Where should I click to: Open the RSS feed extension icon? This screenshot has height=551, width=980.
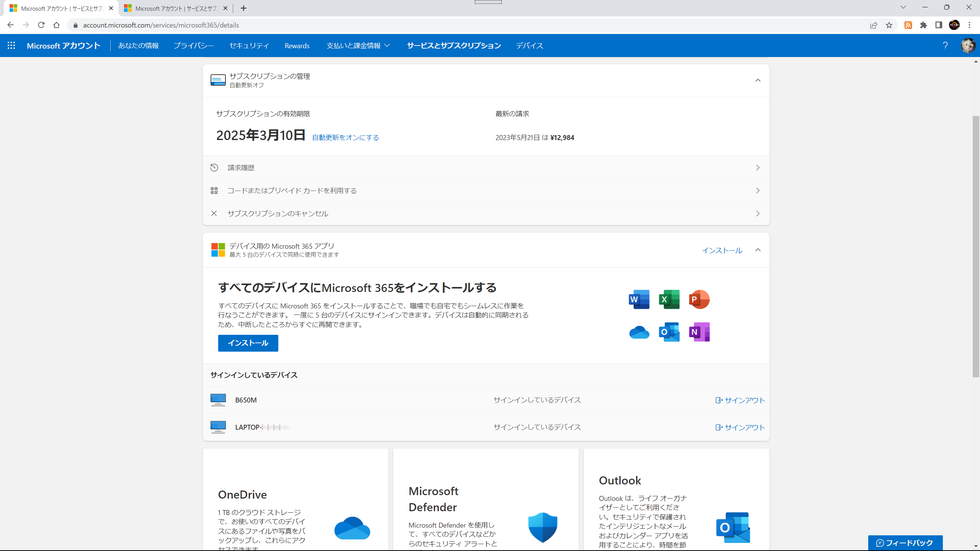tap(908, 25)
